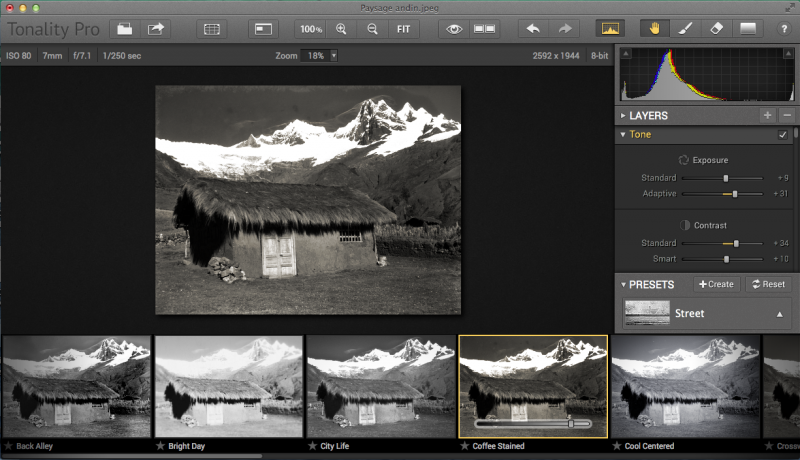This screenshot has height=460, width=800.
Task: Create a new preset
Action: (x=716, y=284)
